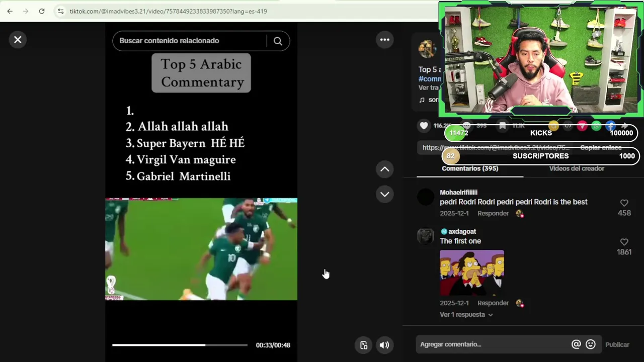Open the Simpsons image in axdagoat's comment
The height and width of the screenshot is (362, 644).
(472, 273)
